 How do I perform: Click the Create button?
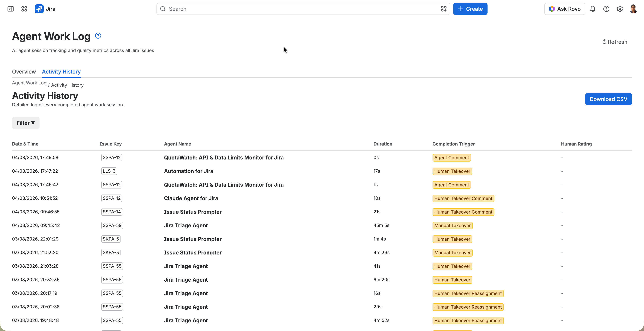[470, 9]
